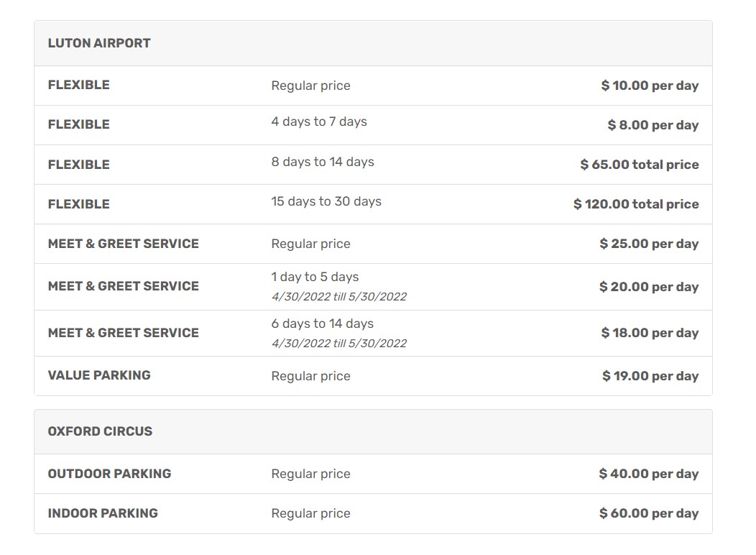Click the "8 days to 14 days" text
The image size is (756, 555).
pyautogui.click(x=323, y=162)
